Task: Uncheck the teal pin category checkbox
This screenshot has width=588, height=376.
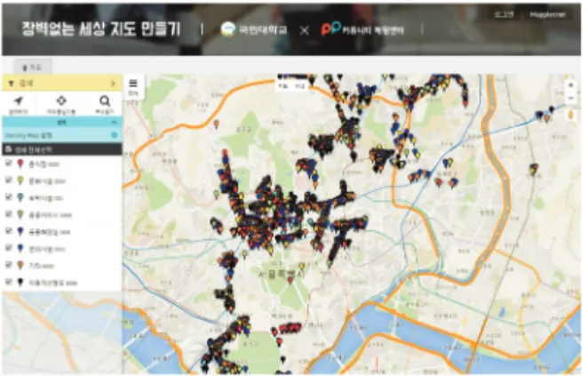Action: (x=9, y=196)
